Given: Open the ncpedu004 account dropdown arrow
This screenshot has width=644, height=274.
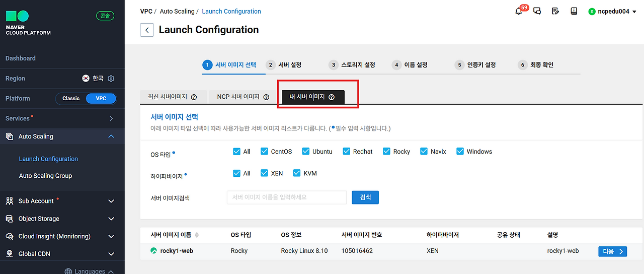Looking at the screenshot, I should point(634,12).
